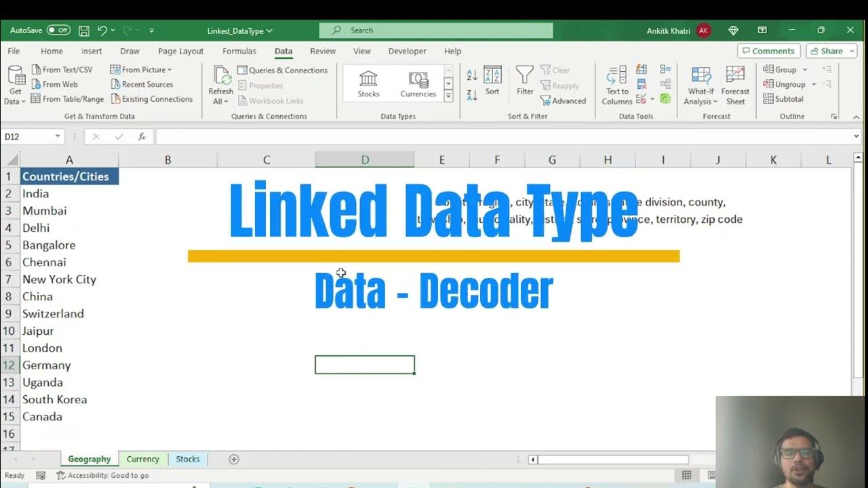The width and height of the screenshot is (868, 488).
Task: Click the Manage Data Model icon
Action: pyautogui.click(x=665, y=99)
